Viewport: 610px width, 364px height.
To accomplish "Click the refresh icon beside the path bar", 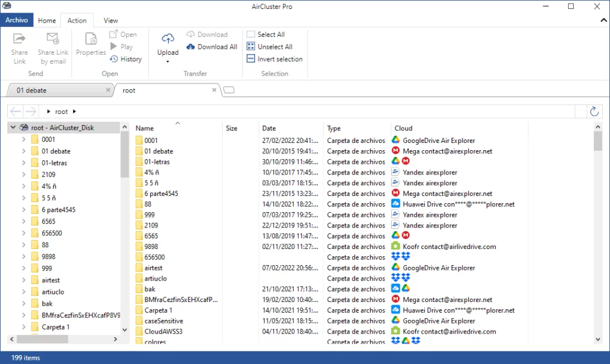I will pos(593,111).
